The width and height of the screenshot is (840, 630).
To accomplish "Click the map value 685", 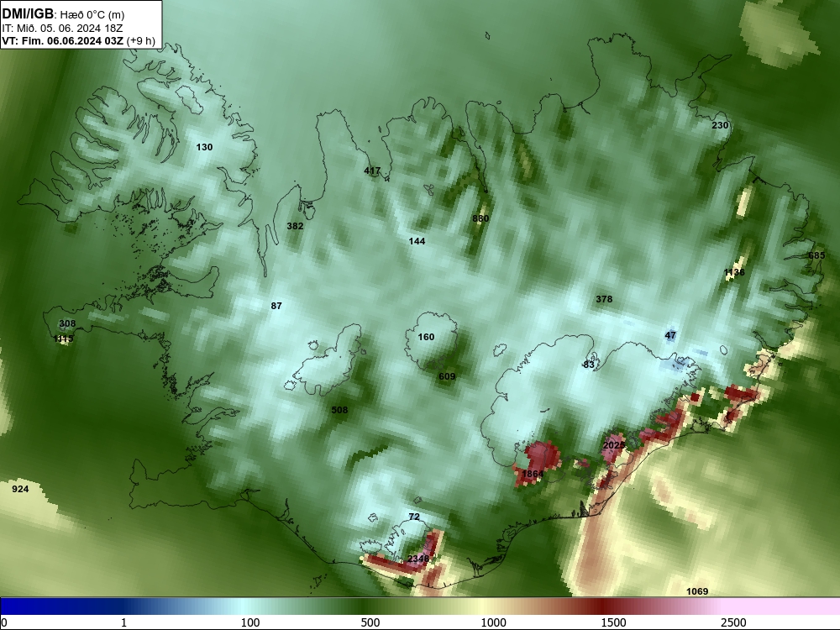I will point(816,255).
